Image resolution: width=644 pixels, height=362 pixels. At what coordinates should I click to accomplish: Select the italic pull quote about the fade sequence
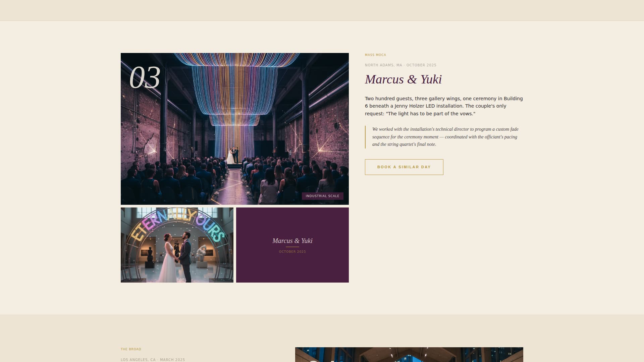(445, 137)
